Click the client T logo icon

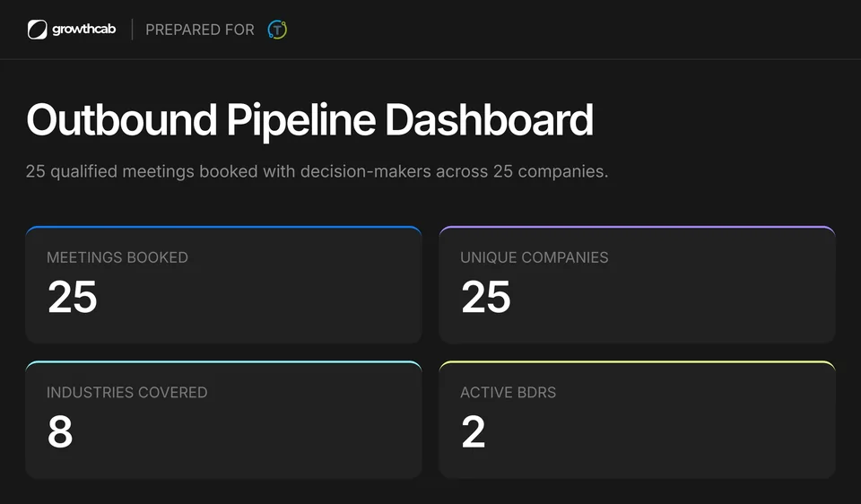click(277, 30)
